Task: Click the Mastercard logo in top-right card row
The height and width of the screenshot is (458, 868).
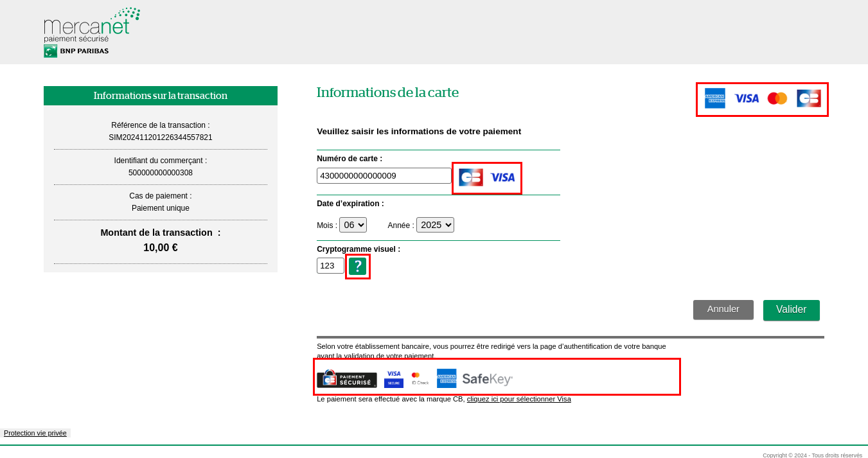Action: click(777, 98)
